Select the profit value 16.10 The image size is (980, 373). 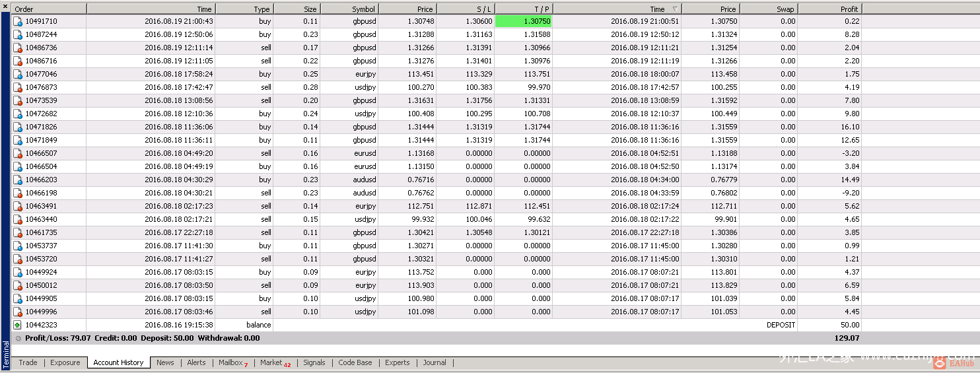click(849, 127)
